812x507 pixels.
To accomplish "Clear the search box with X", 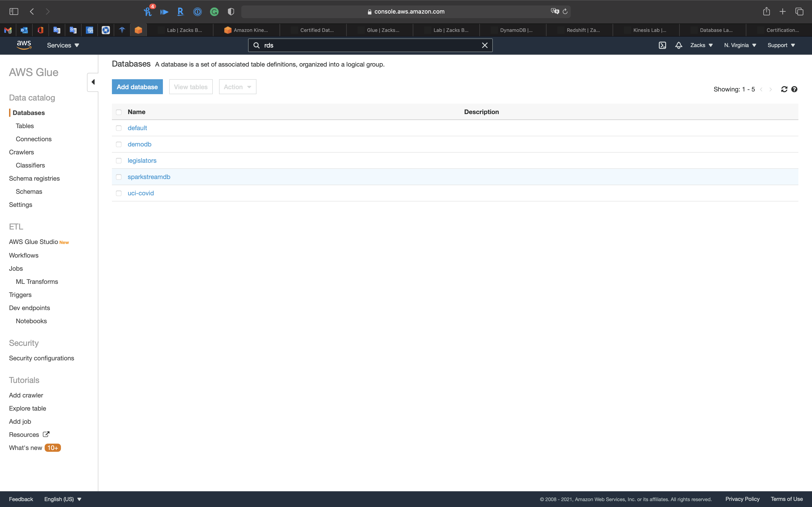I will [x=485, y=45].
